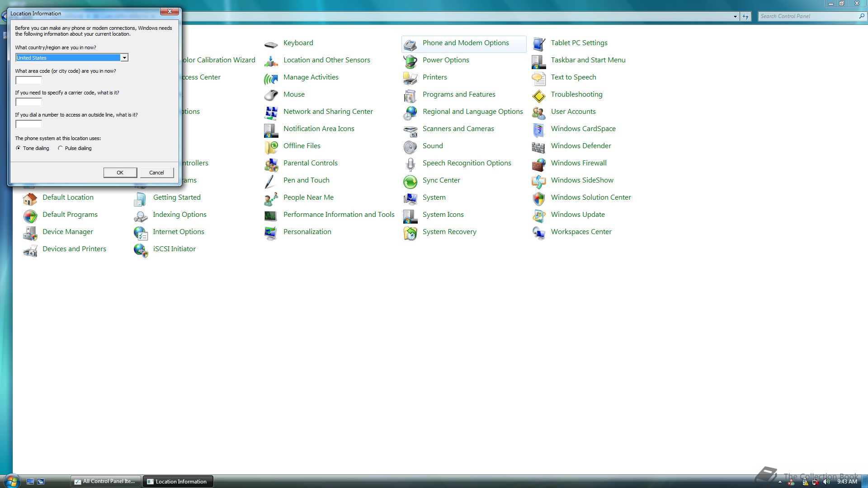Click the Location and Other Sensors icon
The image size is (868, 488).
click(271, 61)
